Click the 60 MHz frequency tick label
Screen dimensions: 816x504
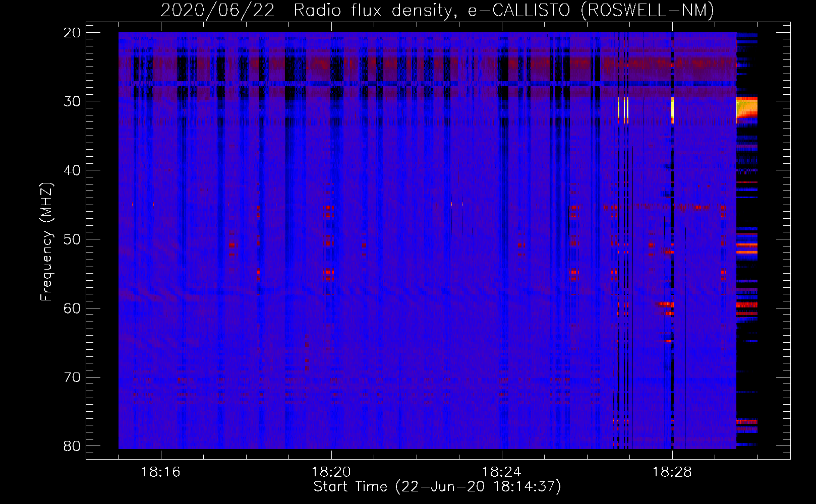tap(73, 308)
